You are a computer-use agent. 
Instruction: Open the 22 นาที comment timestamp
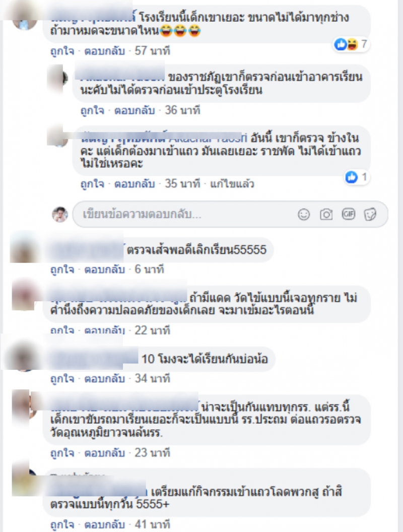pyautogui.click(x=152, y=330)
